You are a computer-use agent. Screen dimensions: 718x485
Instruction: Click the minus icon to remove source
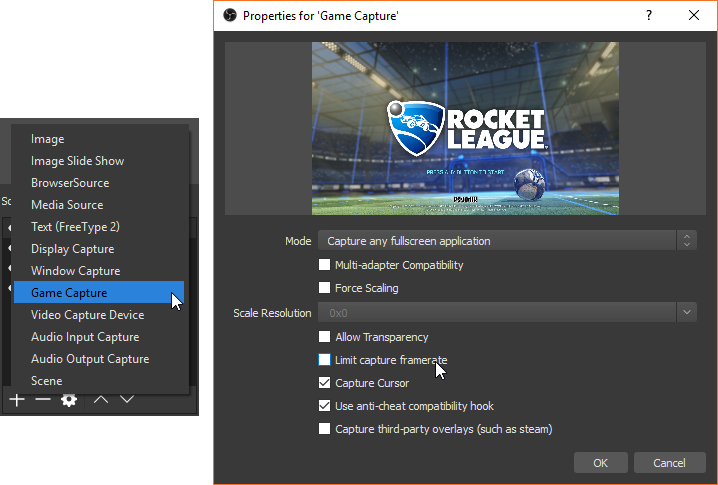click(x=43, y=400)
